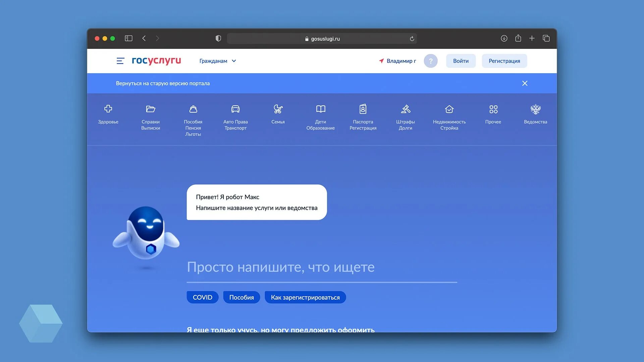The width and height of the screenshot is (644, 362).
Task: Open the Ведомства category
Action: coord(536,114)
